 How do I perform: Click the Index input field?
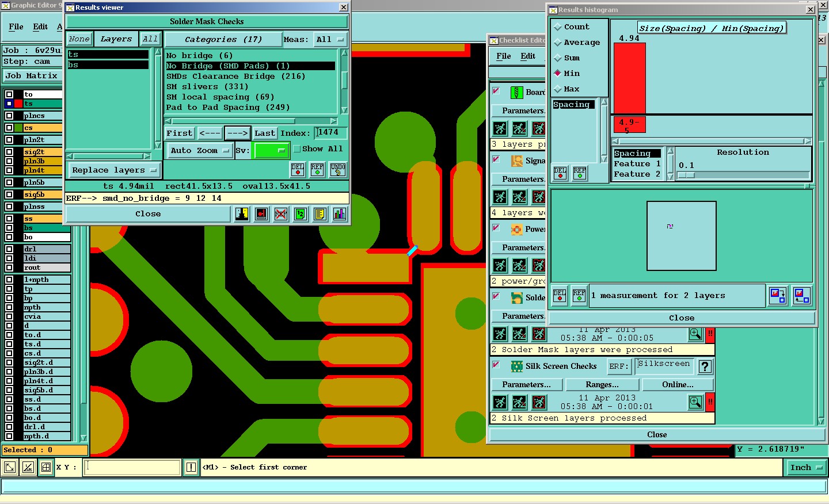pos(330,133)
